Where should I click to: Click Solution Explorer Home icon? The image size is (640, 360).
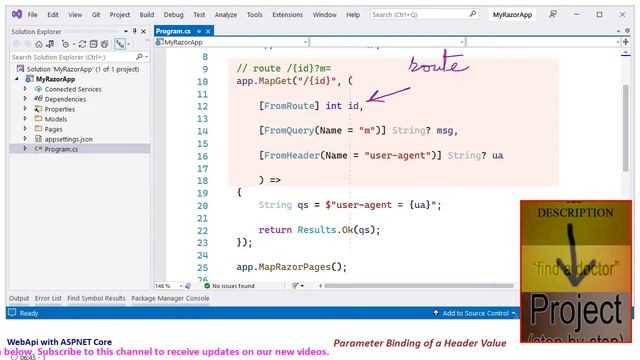tap(39, 44)
